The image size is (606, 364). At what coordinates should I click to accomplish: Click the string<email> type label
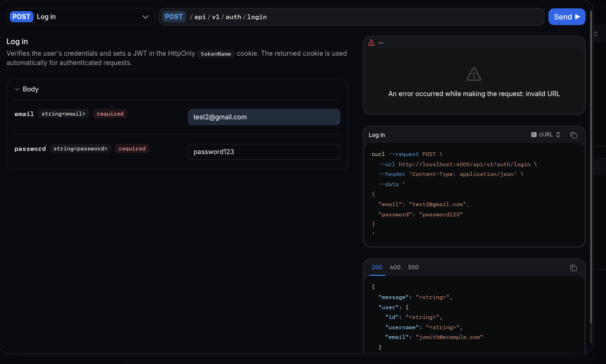(x=64, y=114)
